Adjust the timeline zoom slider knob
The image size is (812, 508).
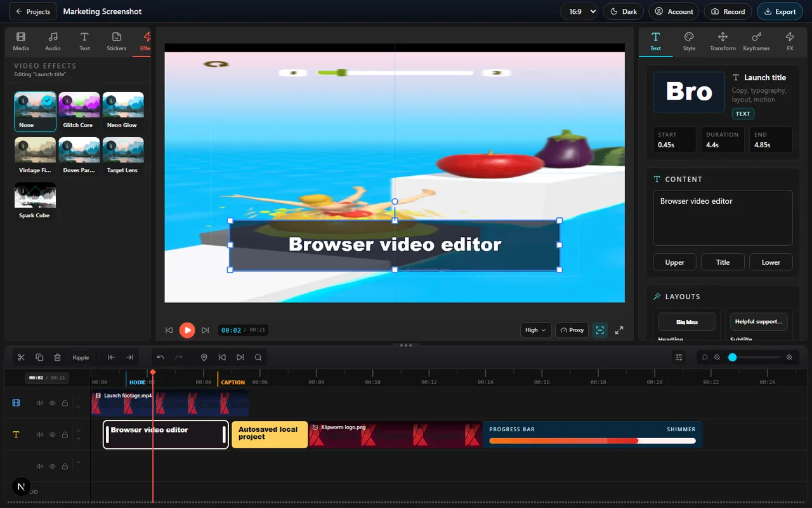point(732,358)
